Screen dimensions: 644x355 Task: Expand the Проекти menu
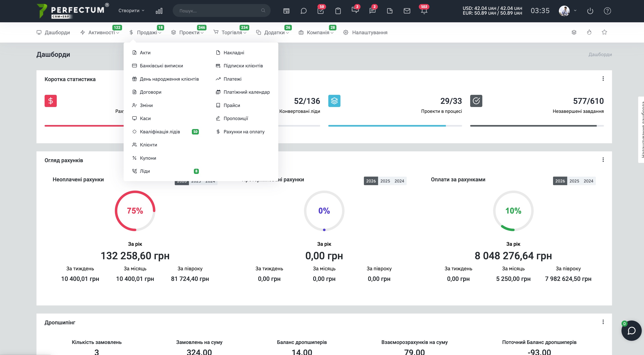pyautogui.click(x=187, y=32)
